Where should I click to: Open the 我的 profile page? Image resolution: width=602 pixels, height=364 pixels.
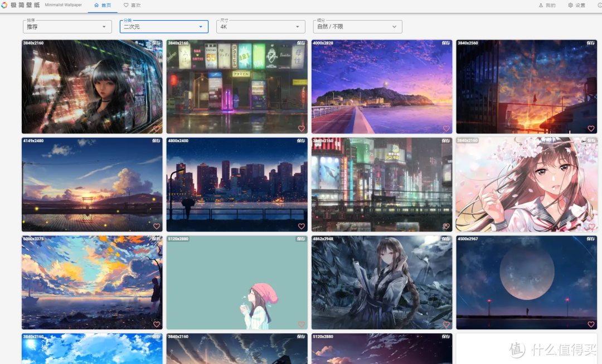click(x=547, y=6)
